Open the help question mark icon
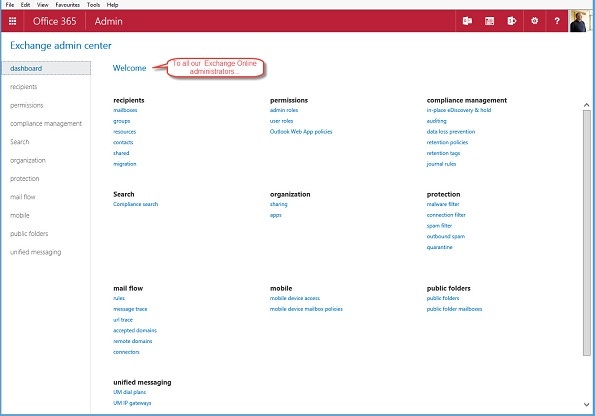Image resolution: width=595 pixels, height=416 pixels. (x=557, y=21)
